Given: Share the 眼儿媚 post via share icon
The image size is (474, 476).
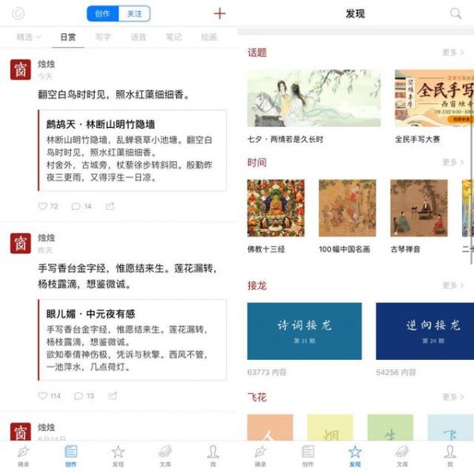Looking at the screenshot, I should (x=113, y=395).
